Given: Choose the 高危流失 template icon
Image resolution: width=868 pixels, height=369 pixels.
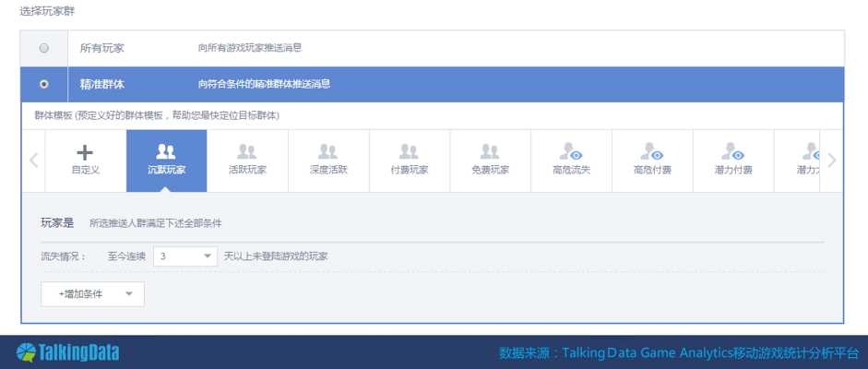Looking at the screenshot, I should (571, 151).
